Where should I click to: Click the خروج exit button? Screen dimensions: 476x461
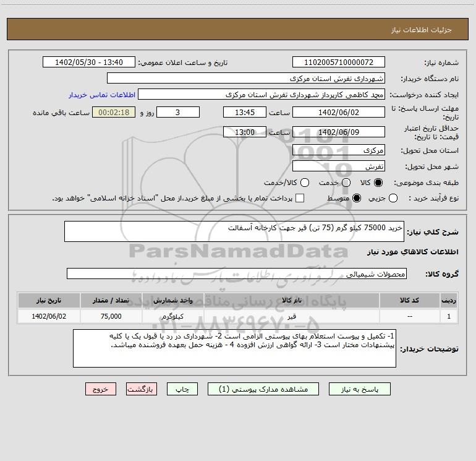pyautogui.click(x=101, y=389)
